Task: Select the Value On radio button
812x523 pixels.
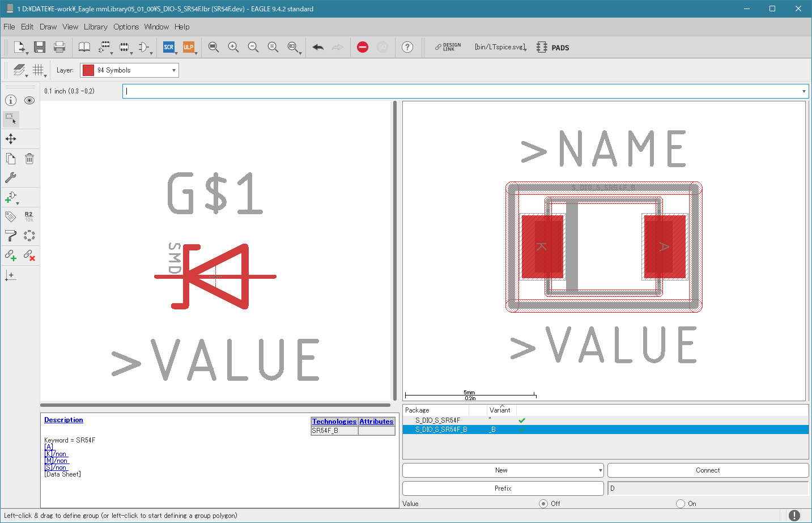Action: click(681, 503)
